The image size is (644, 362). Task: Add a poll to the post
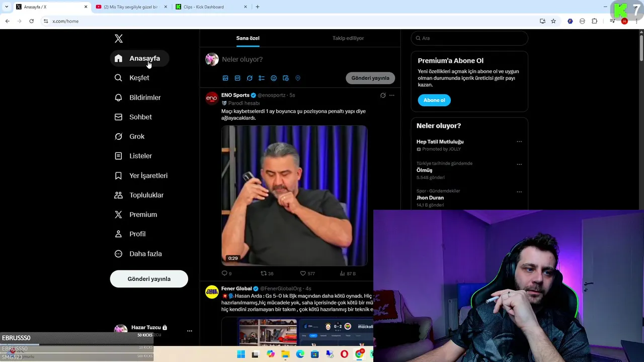tap(262, 78)
